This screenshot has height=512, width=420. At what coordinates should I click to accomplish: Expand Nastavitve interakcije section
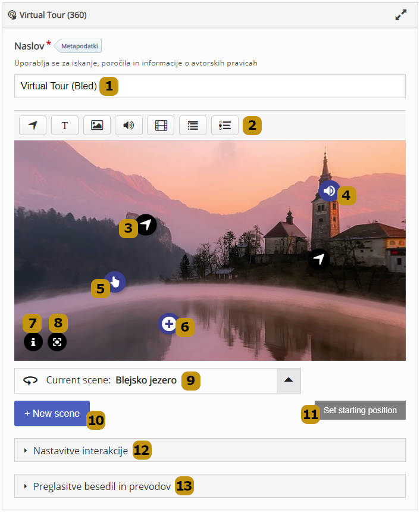[x=210, y=450]
